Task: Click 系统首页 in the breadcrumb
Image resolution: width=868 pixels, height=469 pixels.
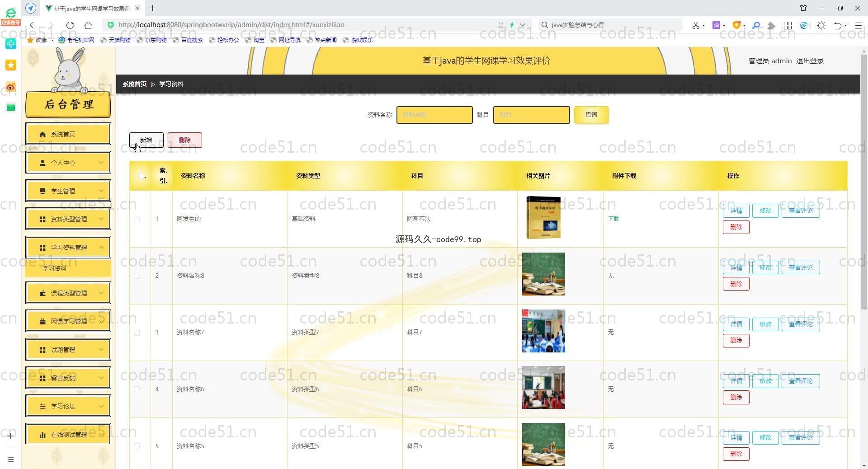Action: 135,84
